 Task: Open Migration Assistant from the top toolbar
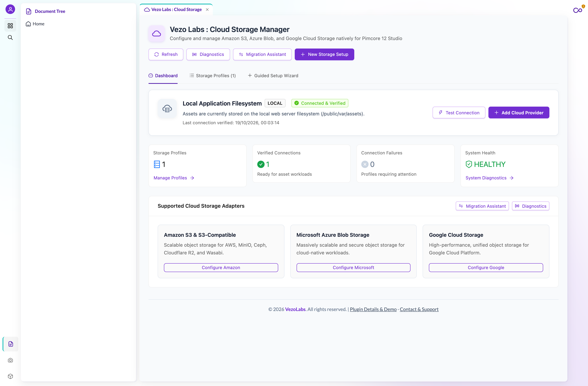262,54
